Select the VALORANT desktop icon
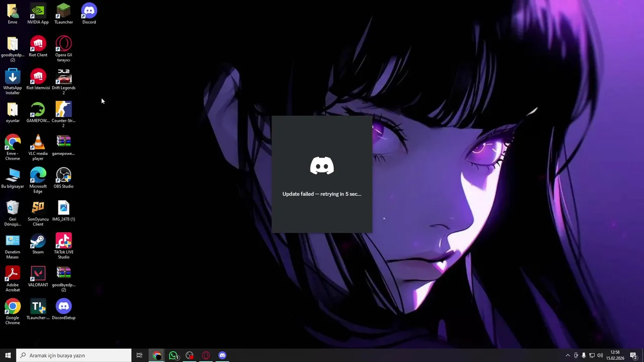Image resolution: width=644 pixels, height=362 pixels. (x=38, y=277)
